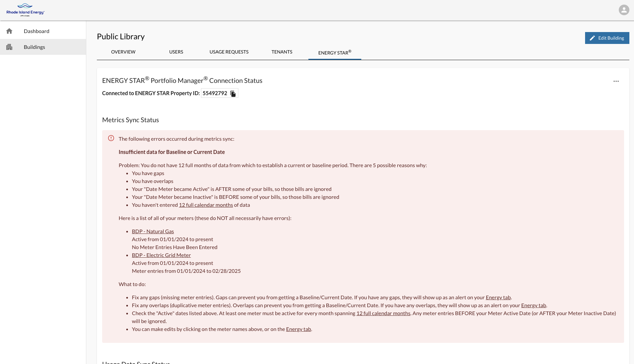634x364 pixels.
Task: Open the BDP - Natural Gas meter link
Action: tap(153, 232)
